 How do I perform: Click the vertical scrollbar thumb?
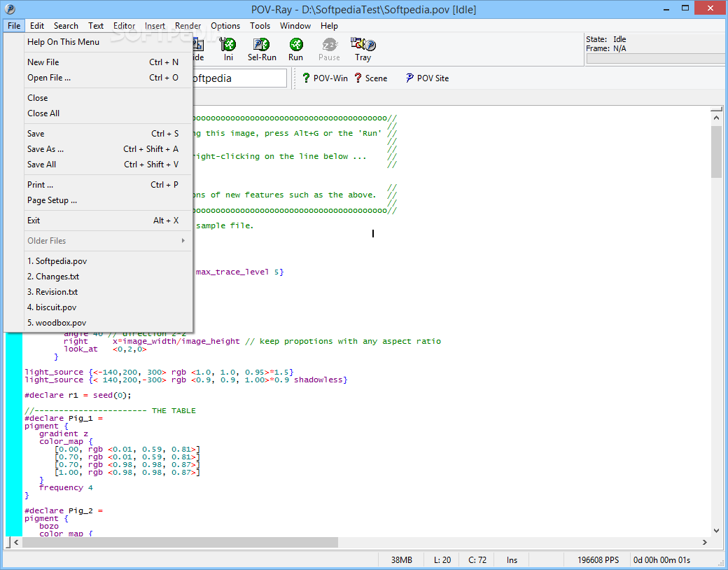coord(716,151)
